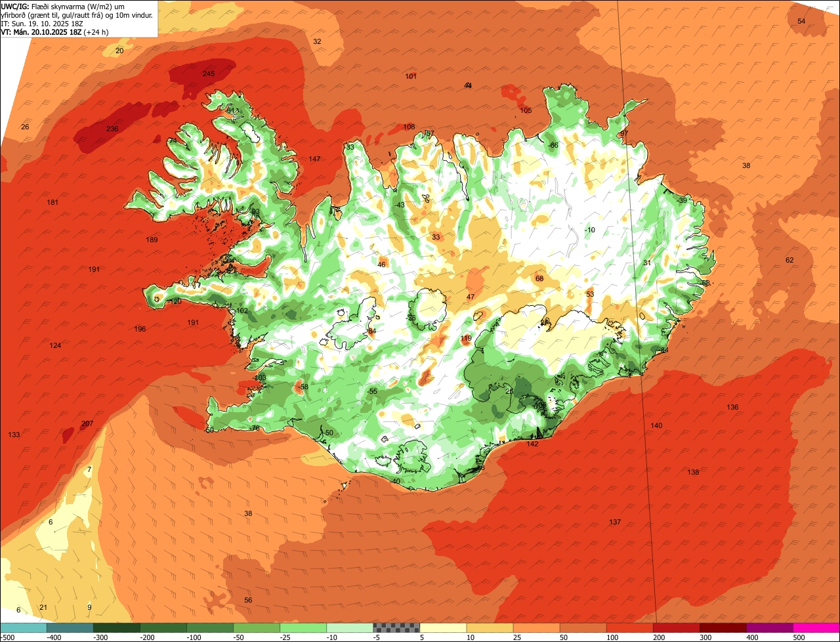Image resolution: width=840 pixels, height=642 pixels.
Task: Click the flux value 101 north of Iceland
Action: [x=411, y=76]
